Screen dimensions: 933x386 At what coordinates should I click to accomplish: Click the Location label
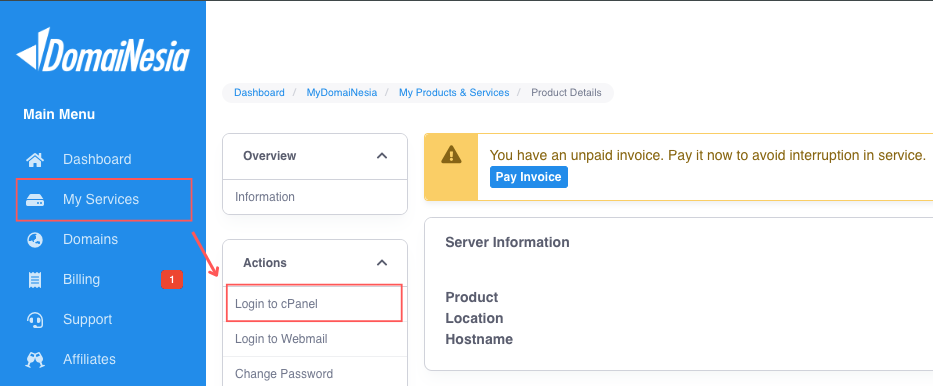click(474, 318)
